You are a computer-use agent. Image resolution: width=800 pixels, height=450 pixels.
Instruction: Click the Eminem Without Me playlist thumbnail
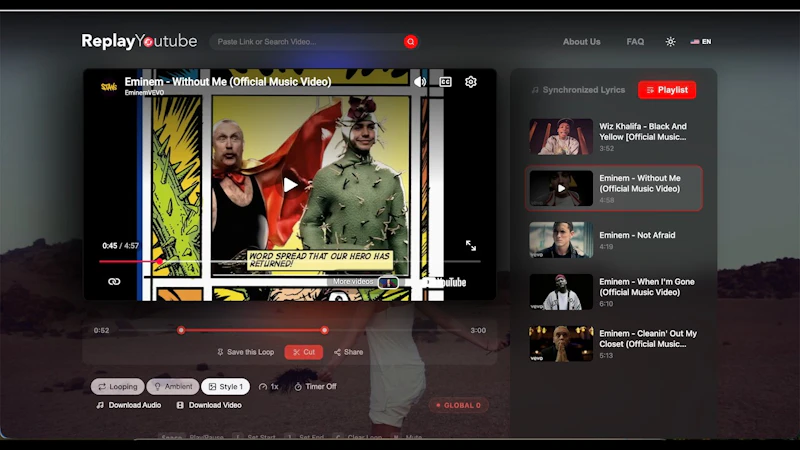561,188
